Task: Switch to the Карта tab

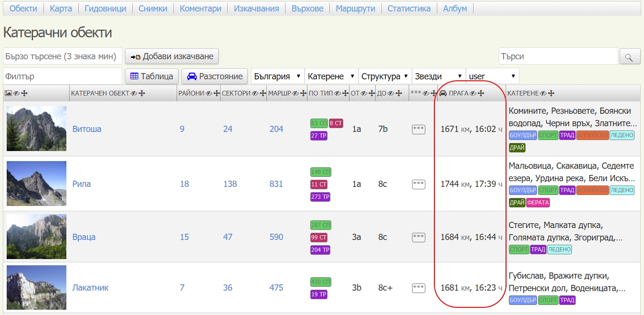Action: click(61, 9)
